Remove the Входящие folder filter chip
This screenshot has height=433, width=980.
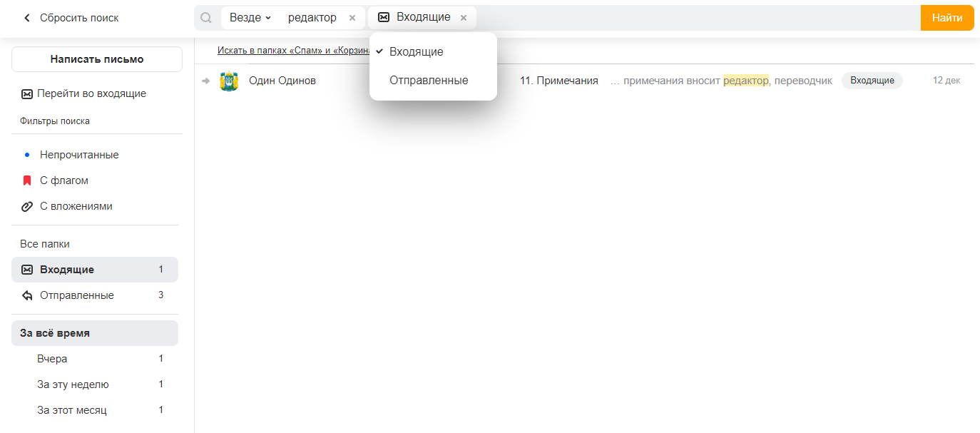[464, 18]
